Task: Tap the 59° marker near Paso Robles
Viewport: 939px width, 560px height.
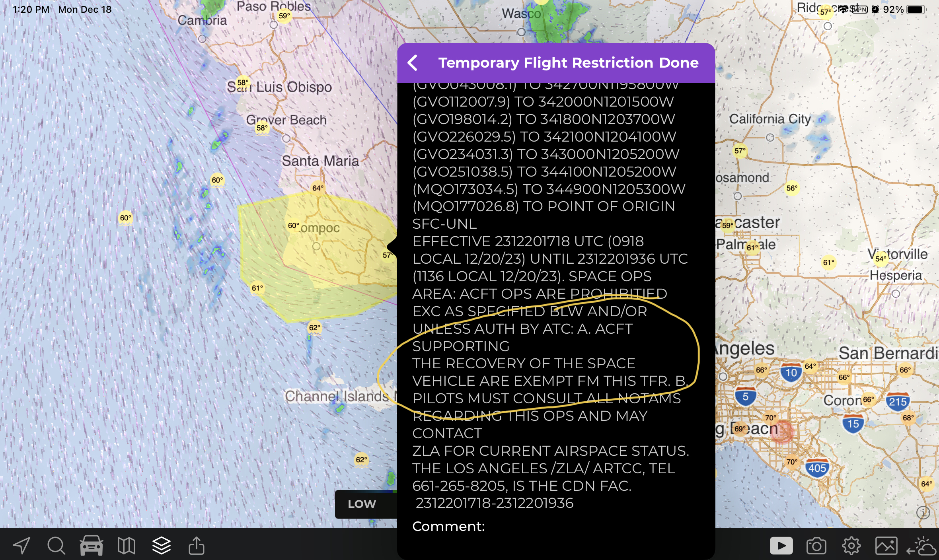Action: [x=284, y=16]
